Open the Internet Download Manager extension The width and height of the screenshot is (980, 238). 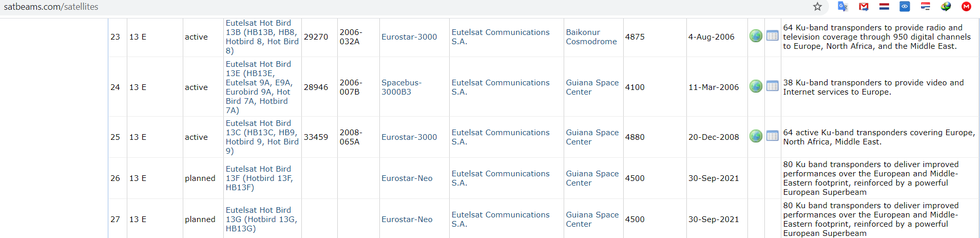[946, 7]
